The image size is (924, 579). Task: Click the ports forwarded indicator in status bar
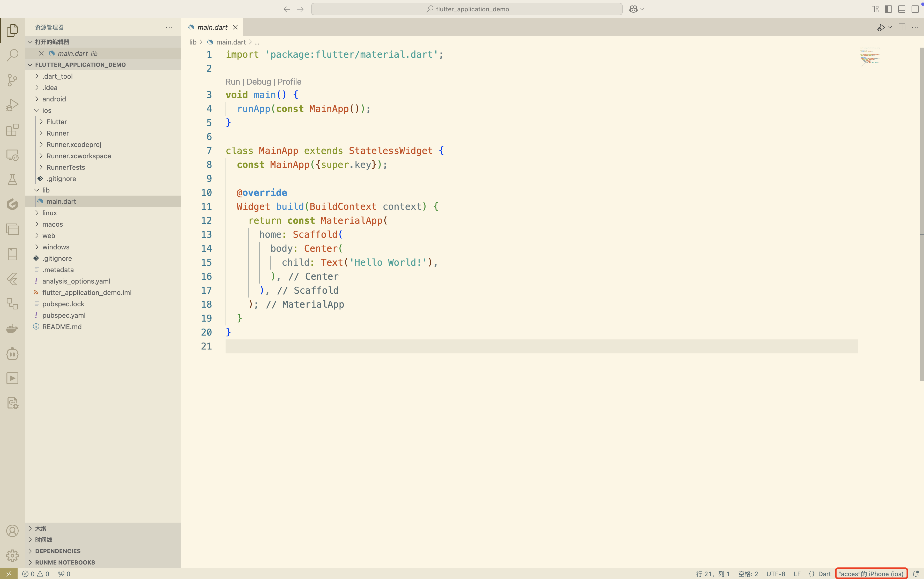point(64,574)
